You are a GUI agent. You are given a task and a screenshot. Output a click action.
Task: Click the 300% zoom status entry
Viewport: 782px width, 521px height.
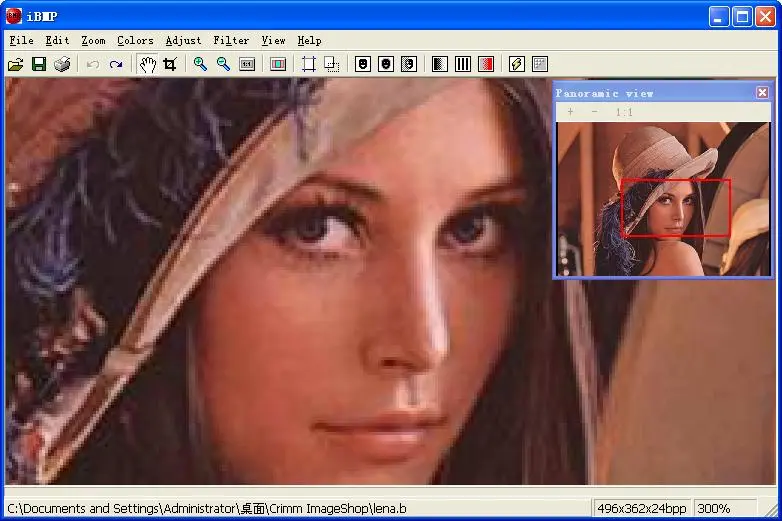point(725,509)
